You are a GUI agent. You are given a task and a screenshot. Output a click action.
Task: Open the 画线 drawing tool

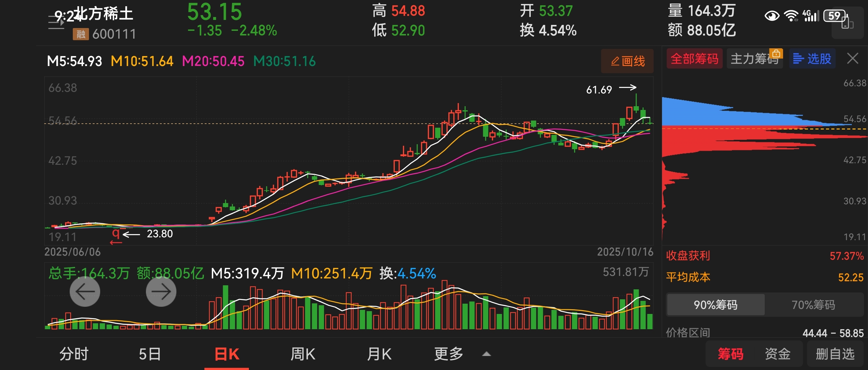tap(627, 61)
